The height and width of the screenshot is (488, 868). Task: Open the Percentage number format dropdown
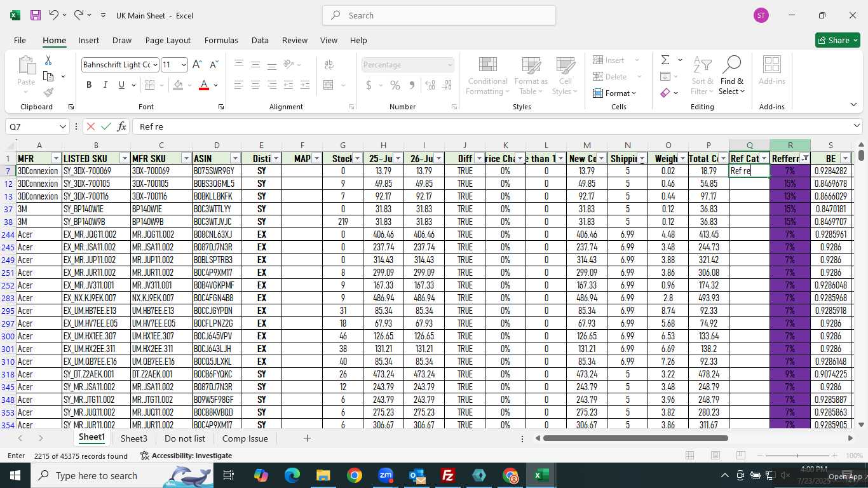(x=450, y=65)
